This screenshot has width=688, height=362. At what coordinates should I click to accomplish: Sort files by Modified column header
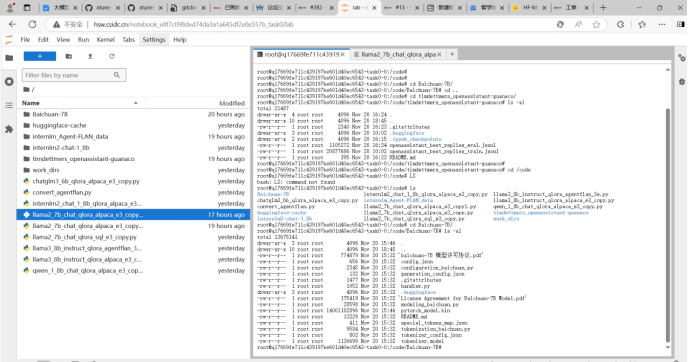click(x=232, y=103)
